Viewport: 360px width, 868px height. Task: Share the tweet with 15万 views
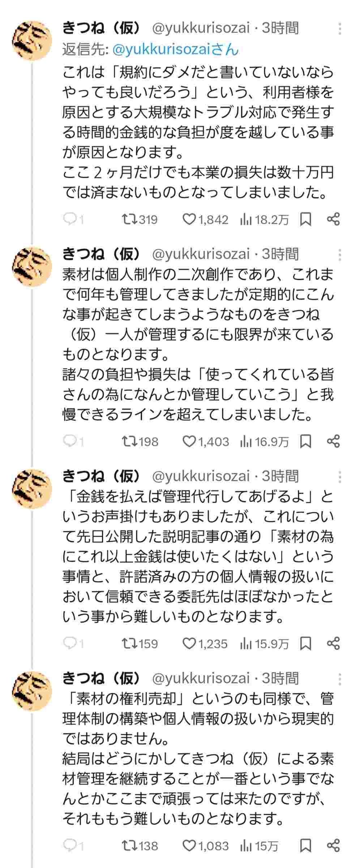tap(333, 846)
